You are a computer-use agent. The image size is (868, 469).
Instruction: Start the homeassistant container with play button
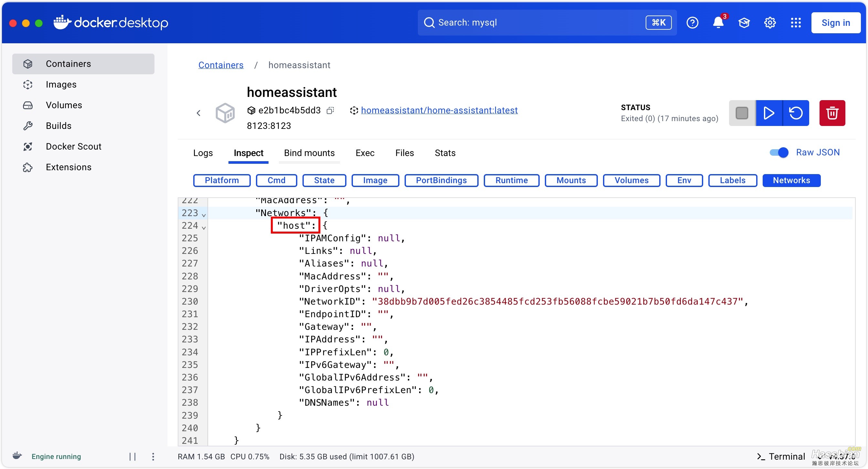click(x=769, y=113)
